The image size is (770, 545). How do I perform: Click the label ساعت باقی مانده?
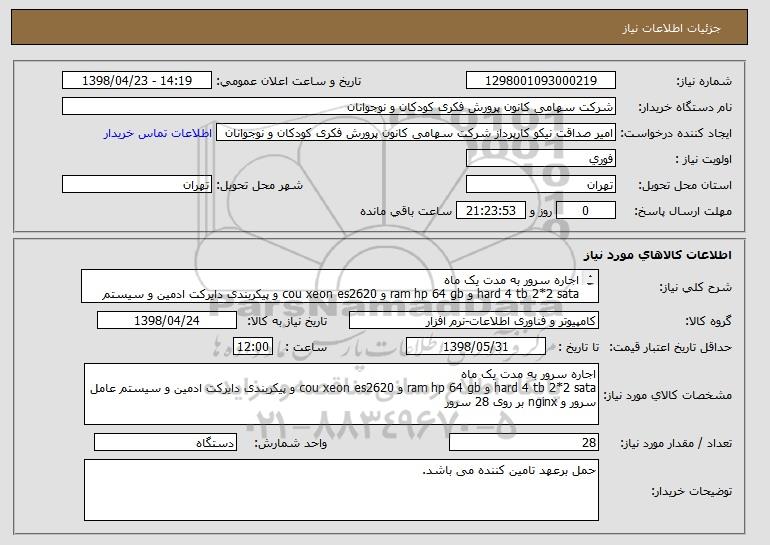[406, 212]
